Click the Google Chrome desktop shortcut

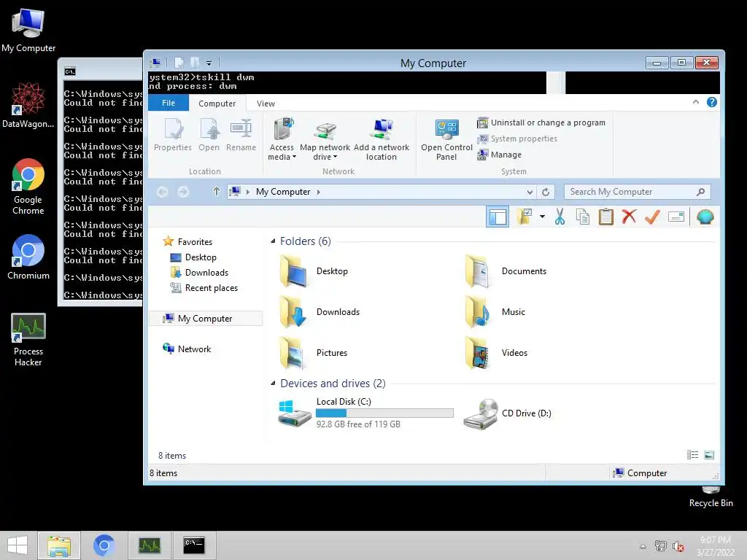click(x=28, y=187)
